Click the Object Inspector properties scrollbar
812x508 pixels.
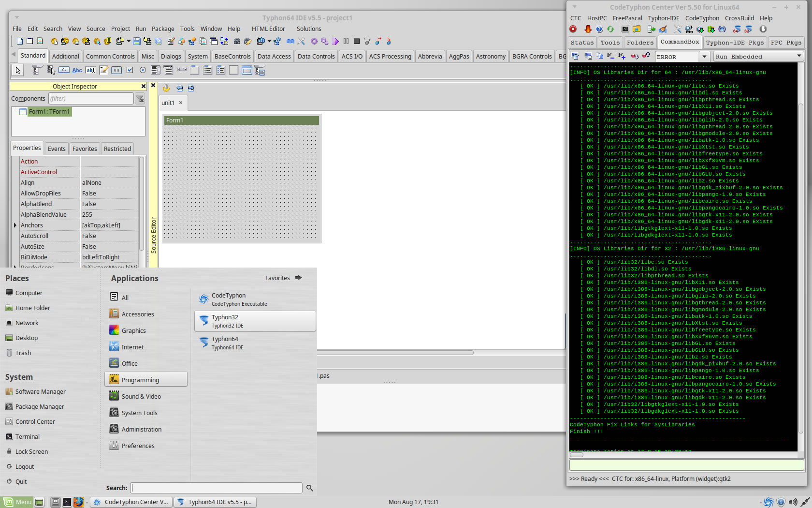point(142,203)
